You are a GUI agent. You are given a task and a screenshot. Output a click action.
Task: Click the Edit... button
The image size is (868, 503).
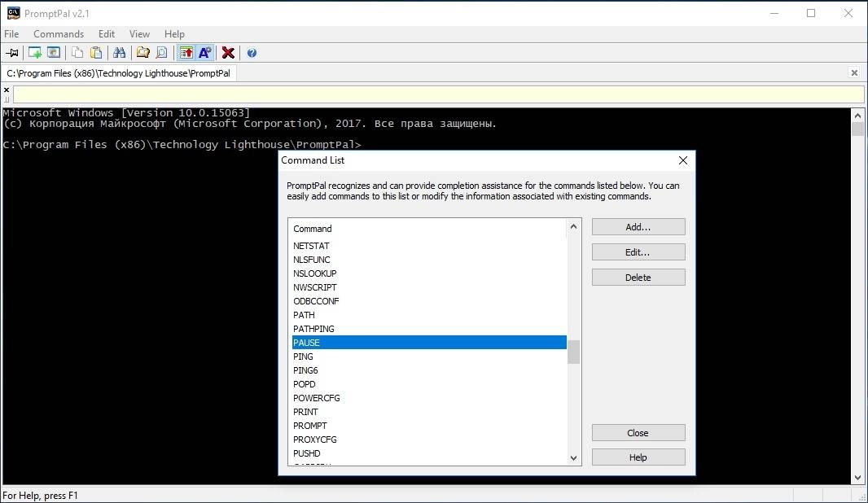[638, 252]
